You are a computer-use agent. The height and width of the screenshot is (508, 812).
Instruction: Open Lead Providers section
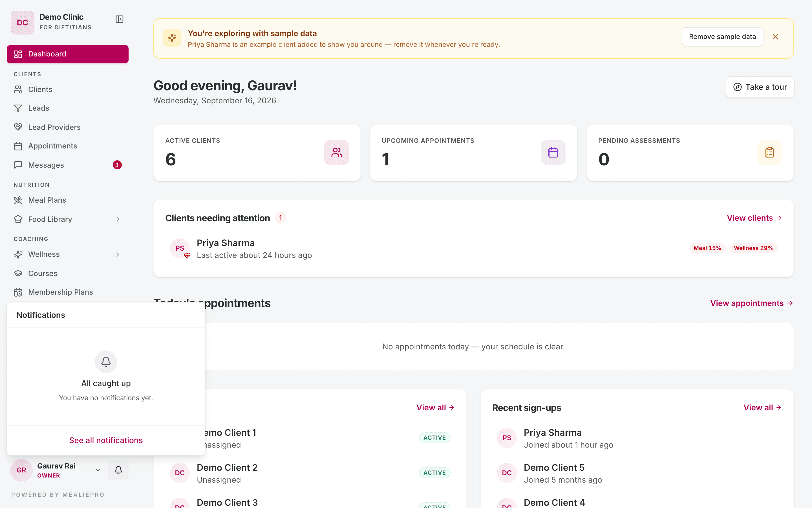[67, 127]
